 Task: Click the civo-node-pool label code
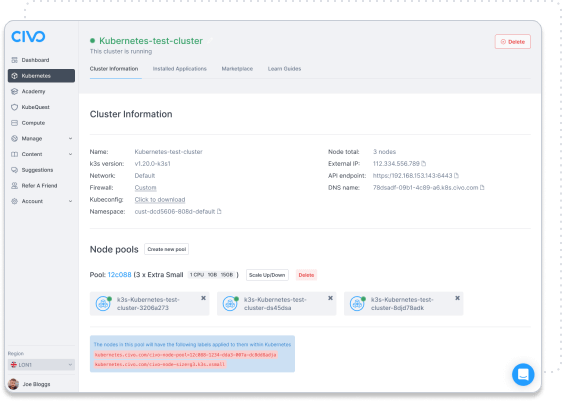pyautogui.click(x=185, y=355)
